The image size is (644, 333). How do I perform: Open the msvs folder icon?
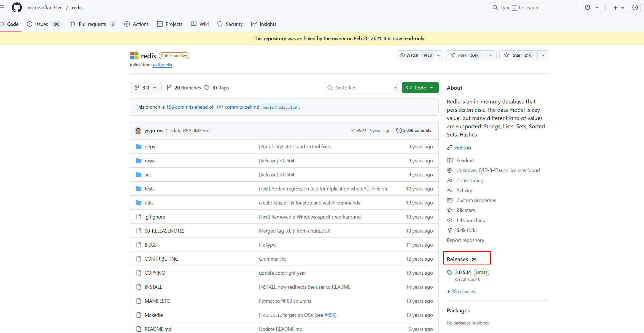(139, 160)
